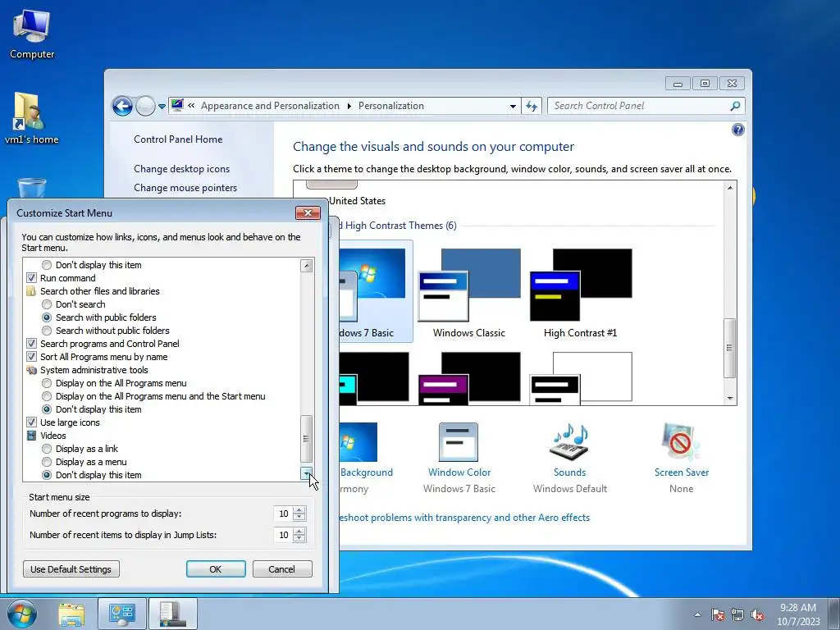Toggle the Run command checkbox
Image resolution: width=840 pixels, height=630 pixels.
pos(32,278)
